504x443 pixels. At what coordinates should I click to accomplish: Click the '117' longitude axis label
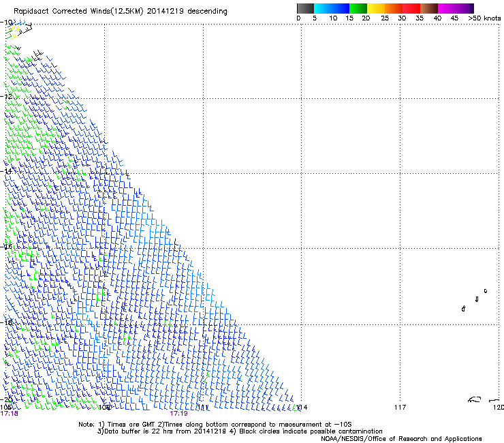400,408
